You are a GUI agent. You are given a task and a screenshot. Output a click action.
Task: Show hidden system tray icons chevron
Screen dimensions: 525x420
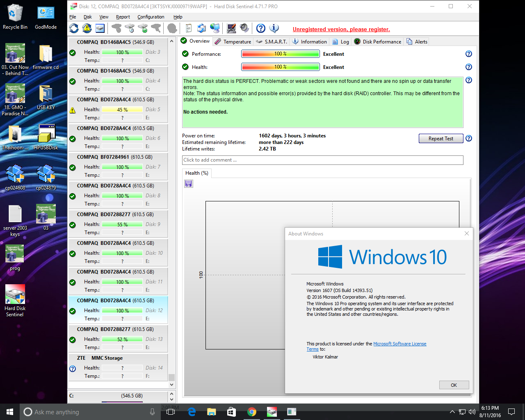[452, 412]
